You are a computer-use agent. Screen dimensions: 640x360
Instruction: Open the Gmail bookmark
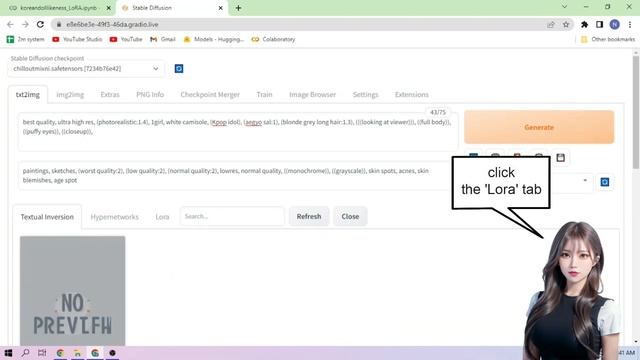[x=163, y=39]
